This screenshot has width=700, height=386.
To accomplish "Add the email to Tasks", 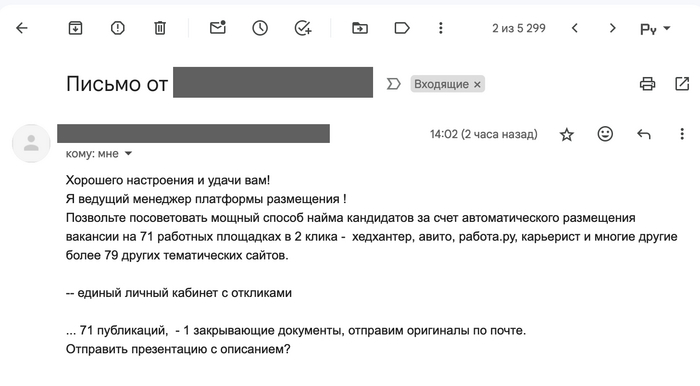I will click(303, 28).
